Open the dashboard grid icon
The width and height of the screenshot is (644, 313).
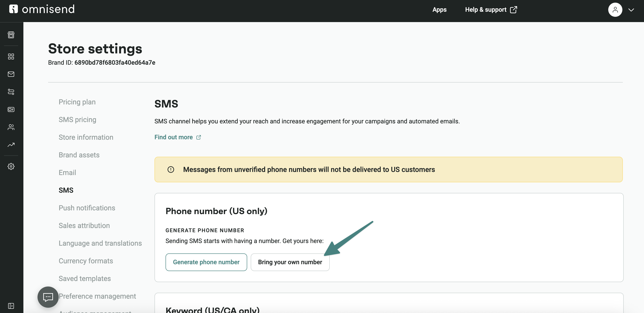(11, 57)
